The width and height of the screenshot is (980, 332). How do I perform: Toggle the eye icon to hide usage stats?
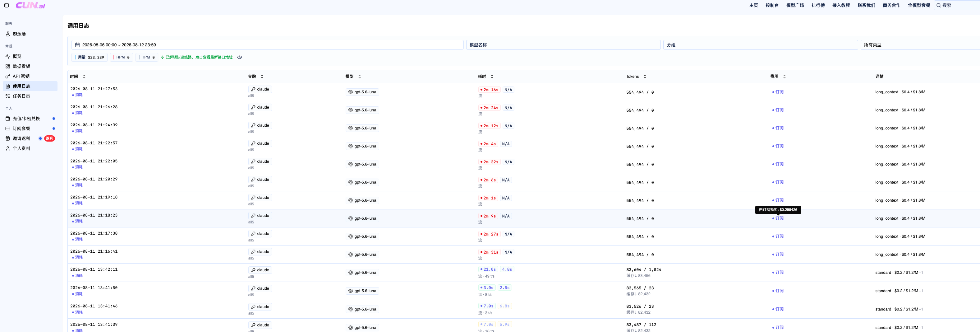pos(240,58)
